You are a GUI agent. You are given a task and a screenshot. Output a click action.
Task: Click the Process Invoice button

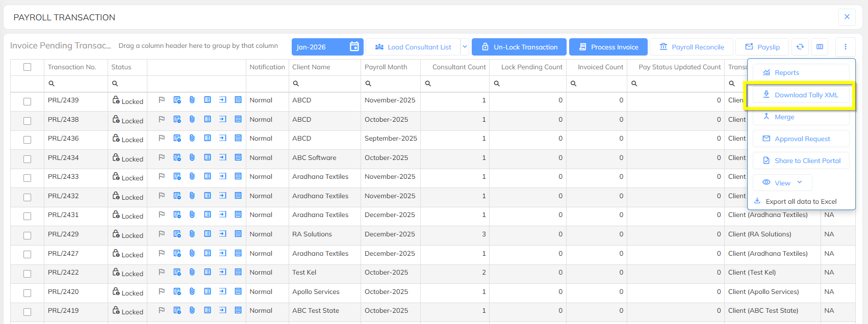608,47
